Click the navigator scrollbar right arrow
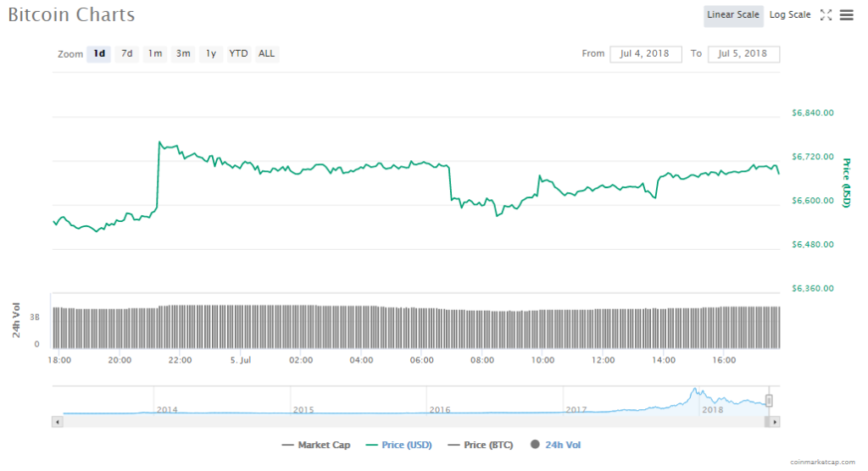This screenshot has height=471, width=868. [775, 421]
